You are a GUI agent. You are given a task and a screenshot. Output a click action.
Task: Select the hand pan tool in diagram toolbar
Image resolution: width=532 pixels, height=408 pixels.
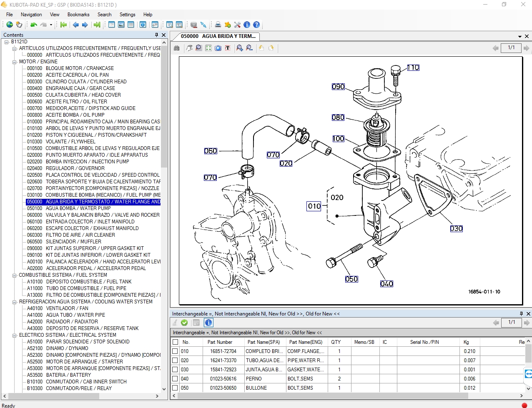tap(188, 48)
